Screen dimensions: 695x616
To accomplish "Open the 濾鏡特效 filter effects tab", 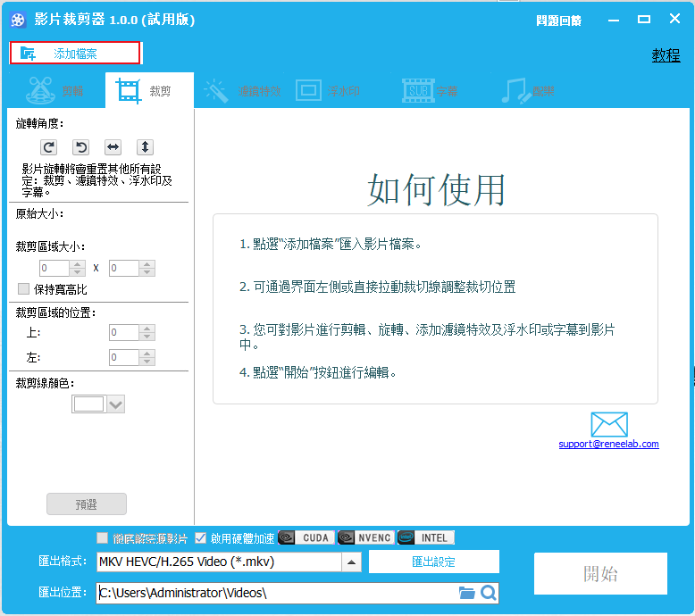I will 242,91.
